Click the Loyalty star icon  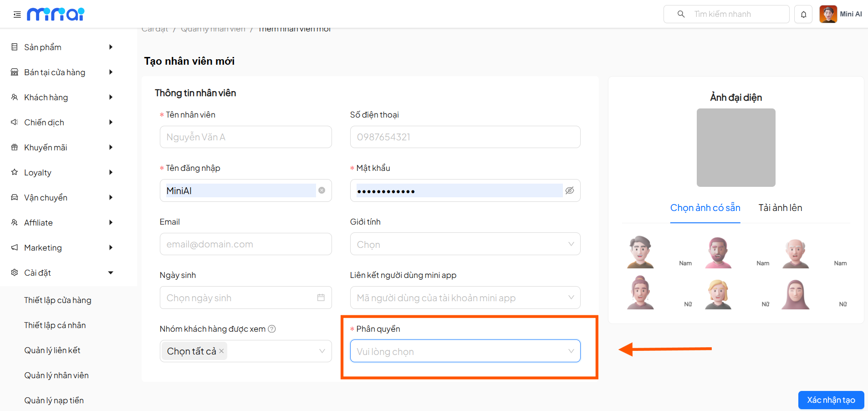[x=14, y=172]
